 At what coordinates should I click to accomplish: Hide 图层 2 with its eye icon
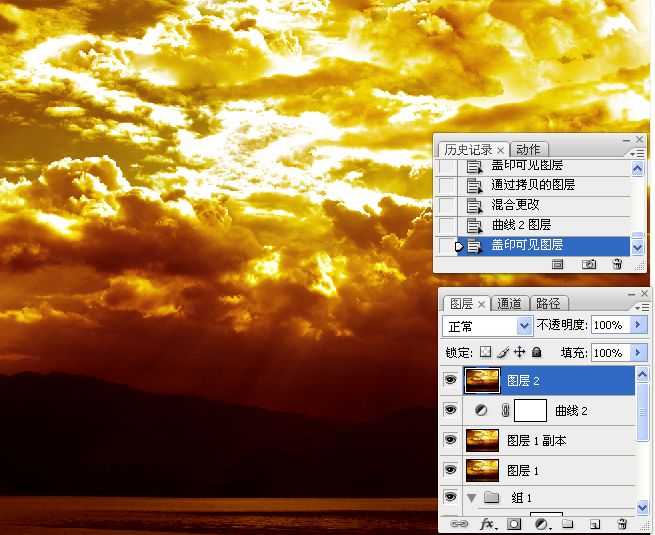[450, 380]
